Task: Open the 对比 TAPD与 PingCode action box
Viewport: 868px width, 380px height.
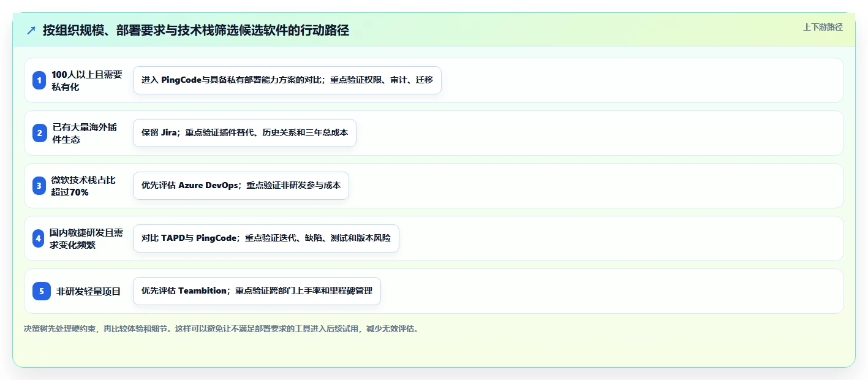Action: click(x=266, y=238)
